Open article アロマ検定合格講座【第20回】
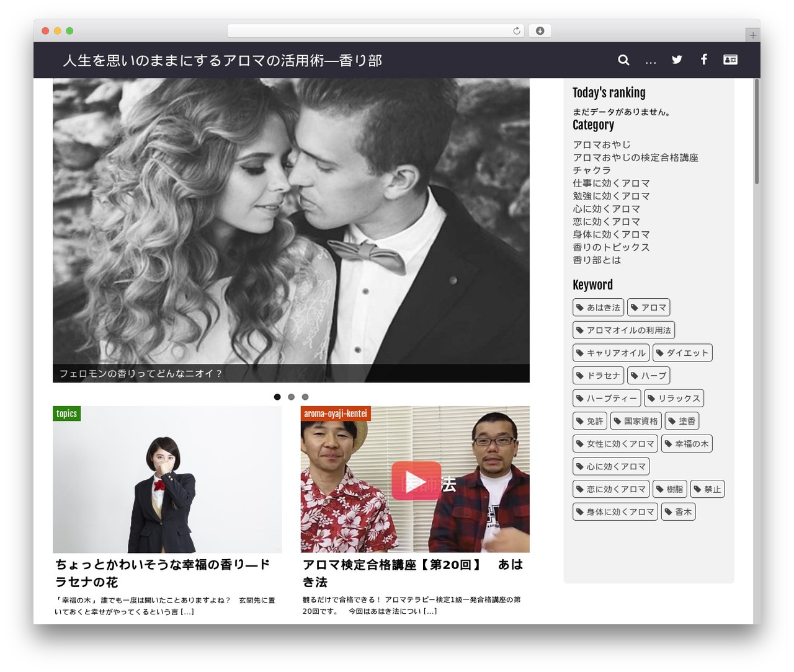 pos(413,573)
